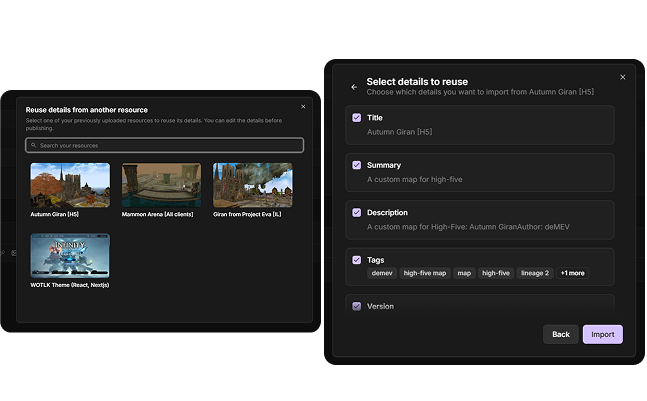Click the 'map' tag chip
This screenshot has width=647, height=401.
tap(464, 273)
